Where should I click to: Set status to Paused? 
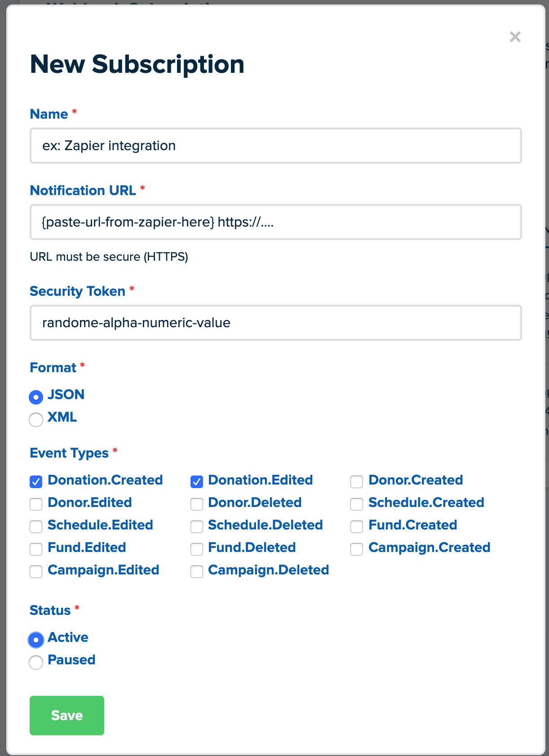pyautogui.click(x=36, y=662)
